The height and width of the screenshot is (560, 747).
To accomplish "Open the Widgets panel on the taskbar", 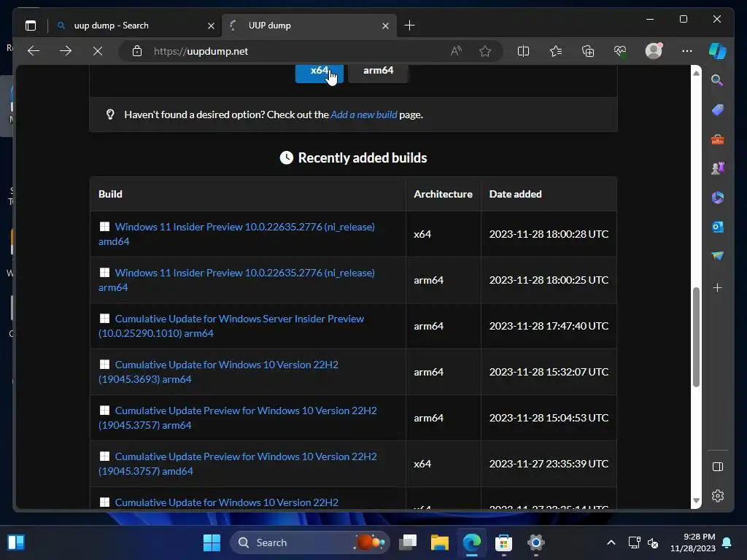I will pos(16,542).
